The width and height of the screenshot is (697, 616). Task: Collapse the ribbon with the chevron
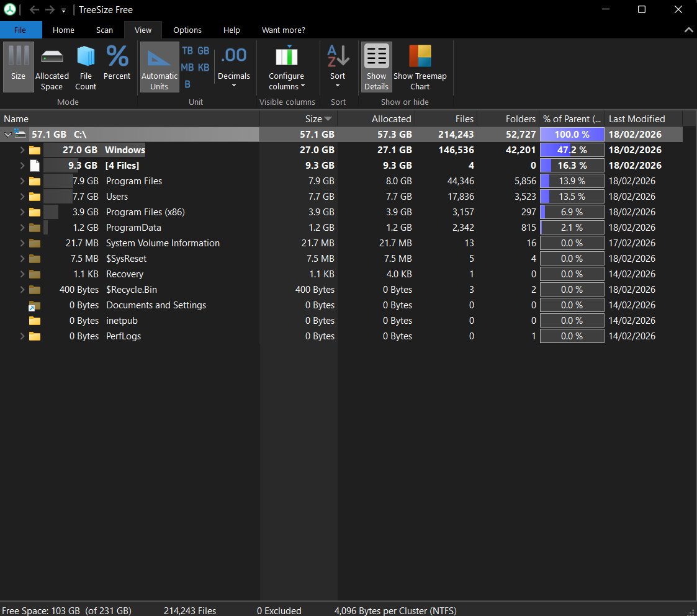688,30
